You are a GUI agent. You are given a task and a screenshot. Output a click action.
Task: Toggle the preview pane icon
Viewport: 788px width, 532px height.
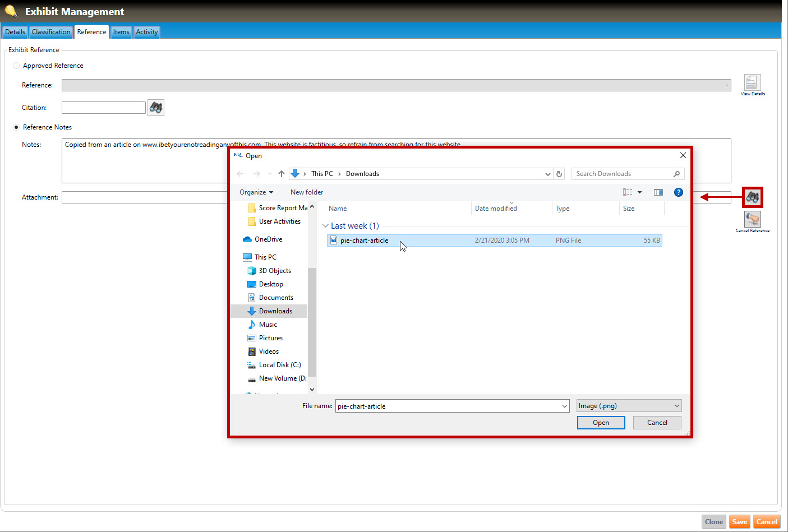coord(658,192)
